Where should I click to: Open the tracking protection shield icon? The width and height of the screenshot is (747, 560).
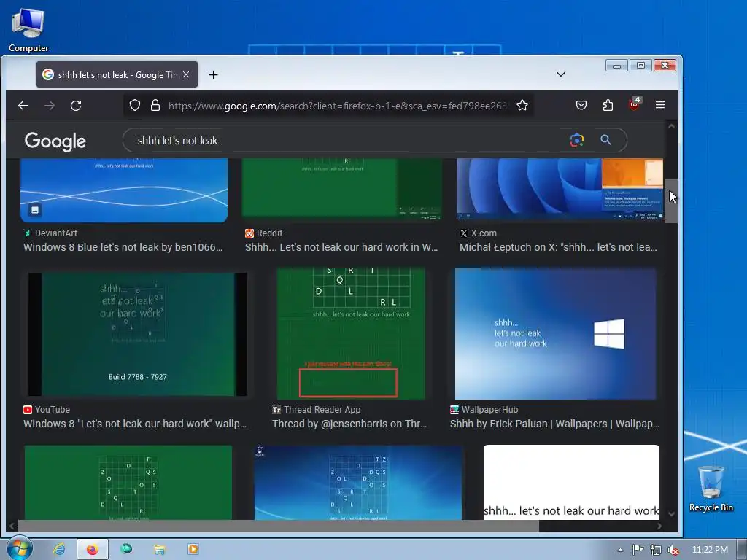(135, 105)
